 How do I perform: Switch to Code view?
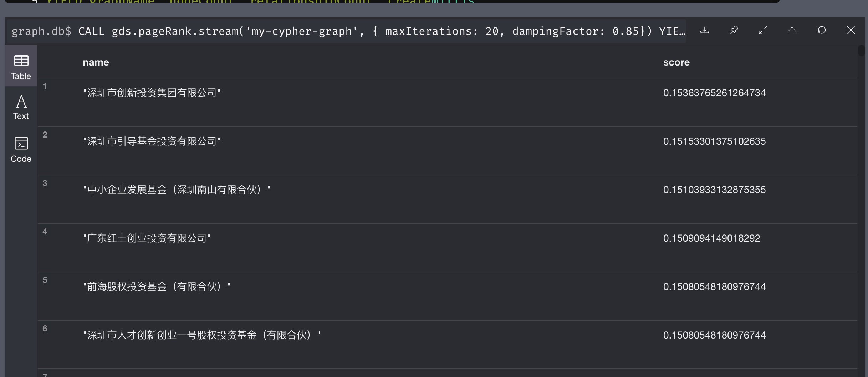(21, 150)
